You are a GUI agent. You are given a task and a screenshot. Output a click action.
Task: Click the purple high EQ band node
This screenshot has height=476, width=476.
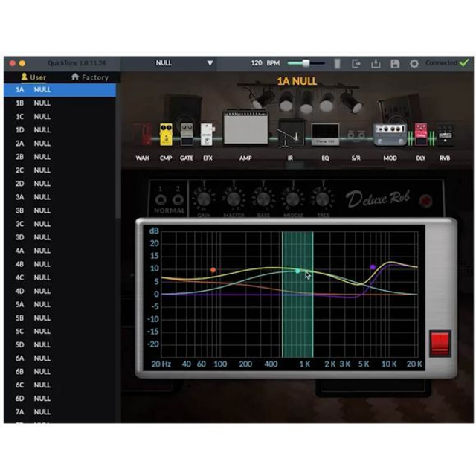tap(373, 267)
